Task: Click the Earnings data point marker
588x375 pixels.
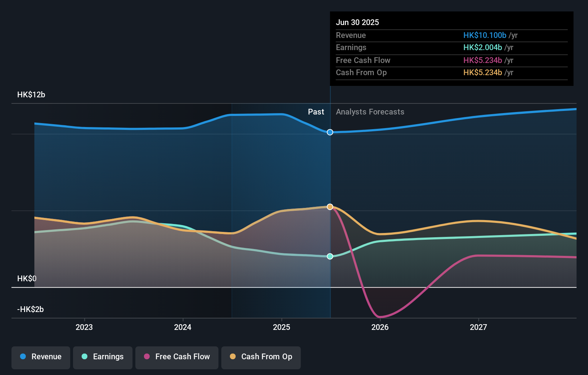Action: (x=330, y=256)
